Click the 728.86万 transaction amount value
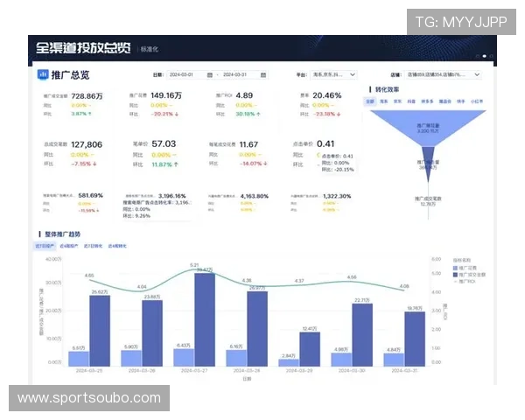The image size is (525, 420). (87, 96)
